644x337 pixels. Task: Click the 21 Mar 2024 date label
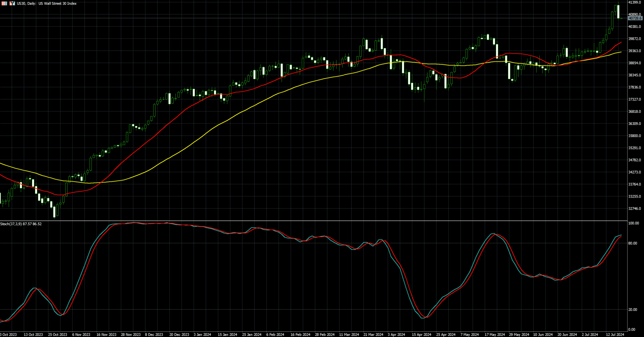tap(373, 335)
